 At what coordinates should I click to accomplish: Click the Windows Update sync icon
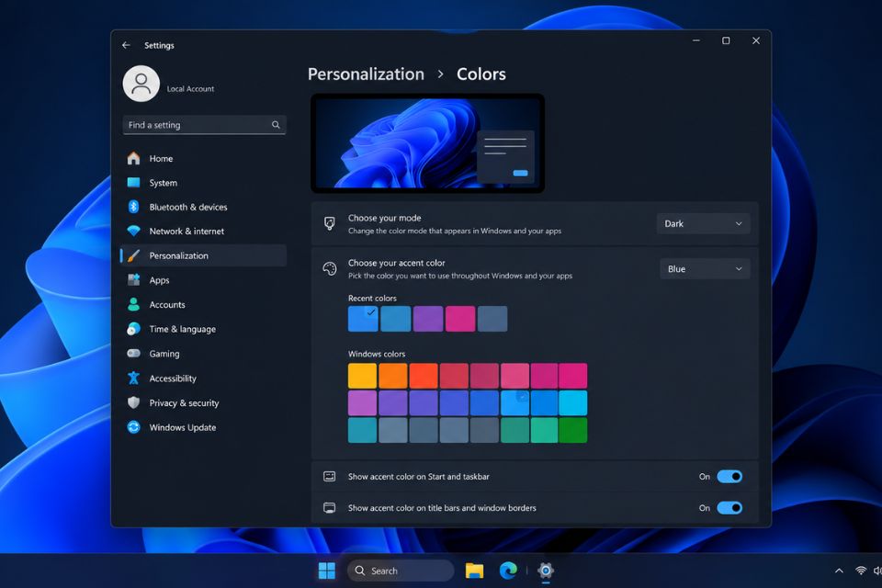tap(133, 427)
